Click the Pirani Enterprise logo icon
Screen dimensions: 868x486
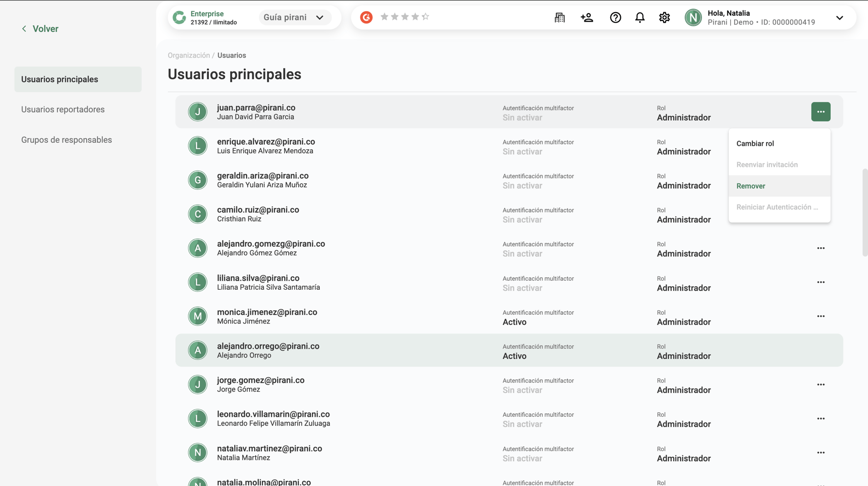pos(179,18)
